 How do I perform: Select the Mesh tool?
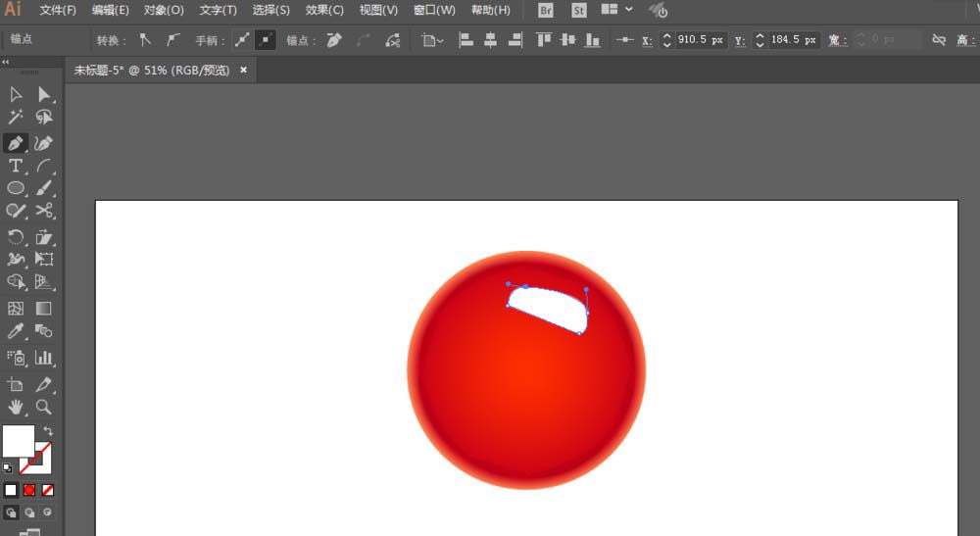(x=16, y=308)
